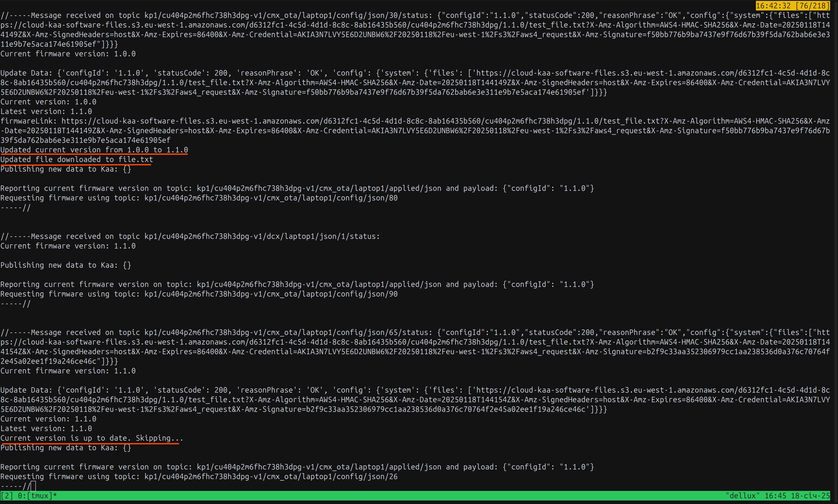This screenshot has width=838, height=504.
Task: Click the requesting-firmware topic ending in "config/json/80"
Action: click(271, 198)
